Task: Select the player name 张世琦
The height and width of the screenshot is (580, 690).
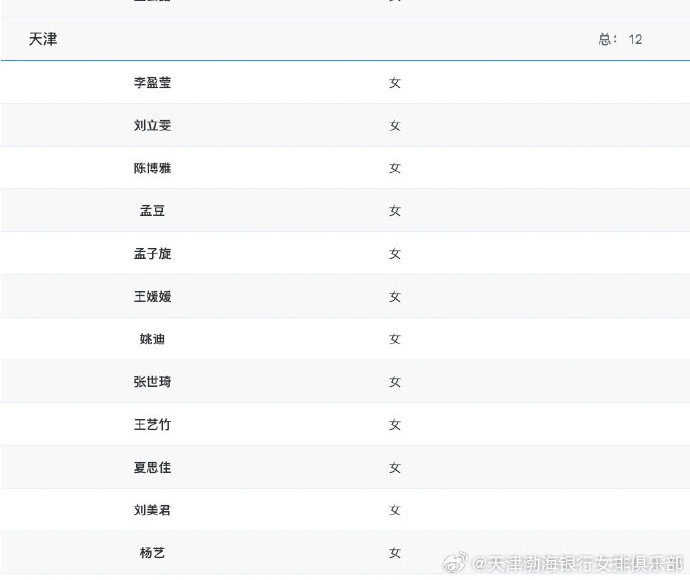Action: coord(152,382)
